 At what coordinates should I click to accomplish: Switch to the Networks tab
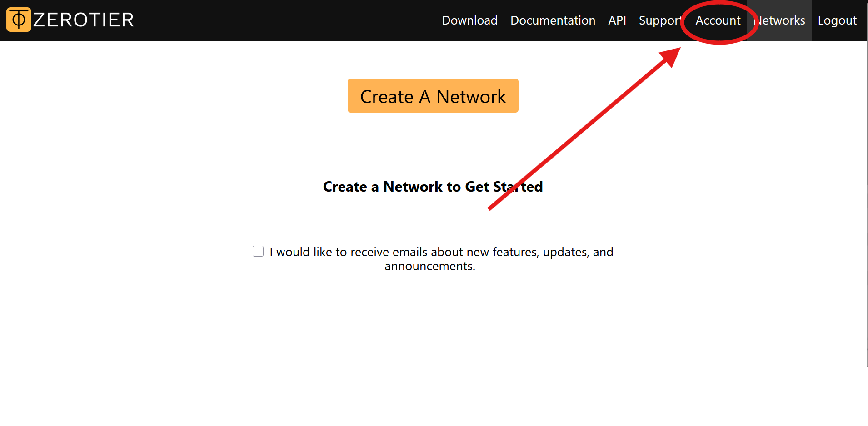(779, 20)
